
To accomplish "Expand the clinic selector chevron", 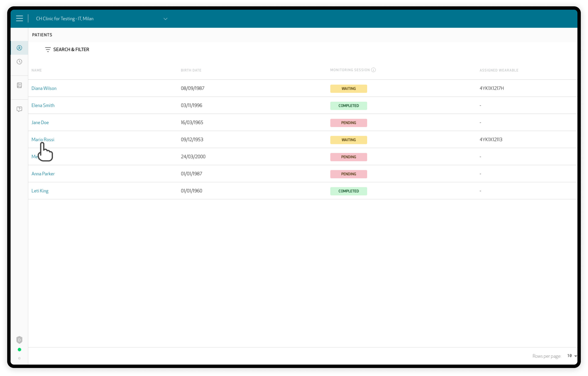I will pos(166,19).
